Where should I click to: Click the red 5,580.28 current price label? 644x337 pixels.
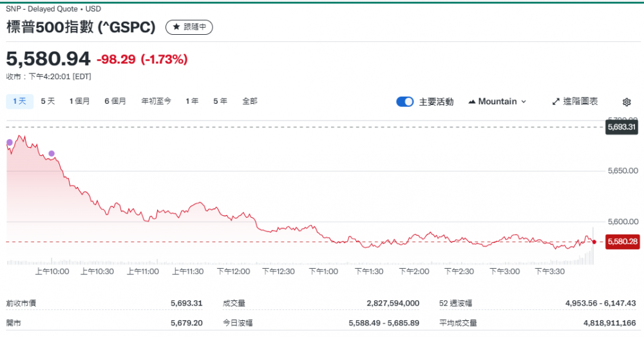click(x=621, y=242)
